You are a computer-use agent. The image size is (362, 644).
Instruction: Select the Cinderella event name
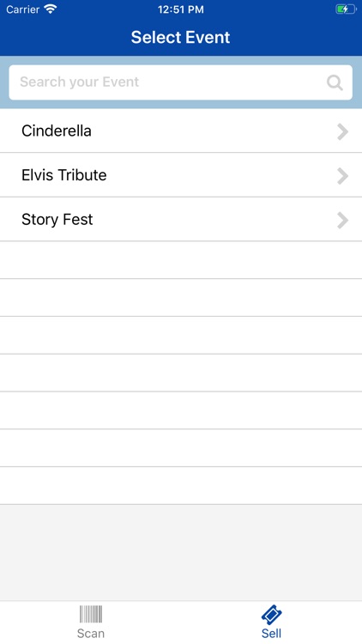[x=57, y=131]
